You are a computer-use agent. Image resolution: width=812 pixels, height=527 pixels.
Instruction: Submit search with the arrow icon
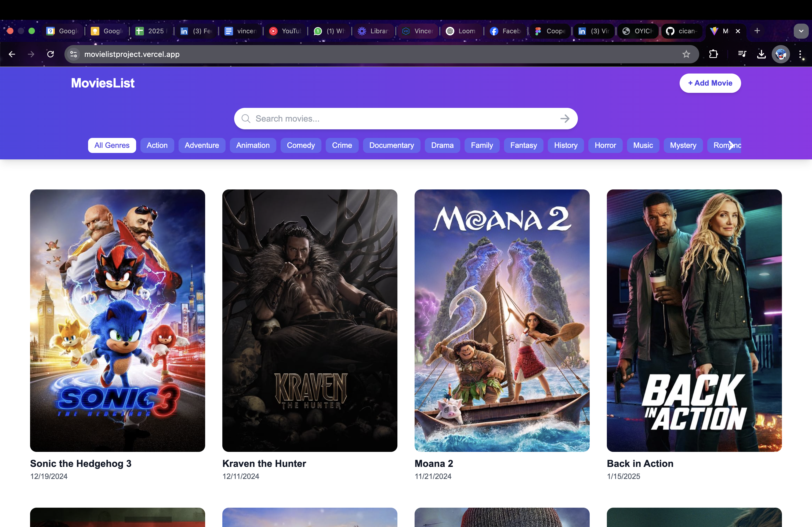[565, 119]
